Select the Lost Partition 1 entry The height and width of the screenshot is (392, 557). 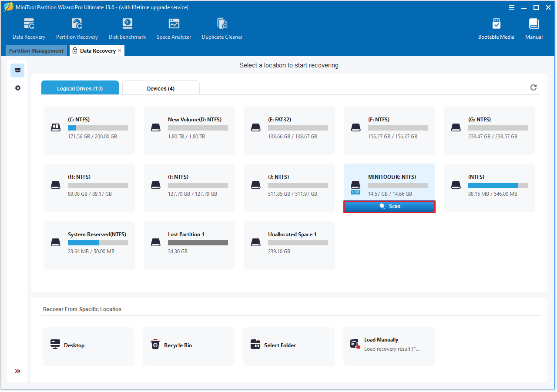[x=189, y=245]
